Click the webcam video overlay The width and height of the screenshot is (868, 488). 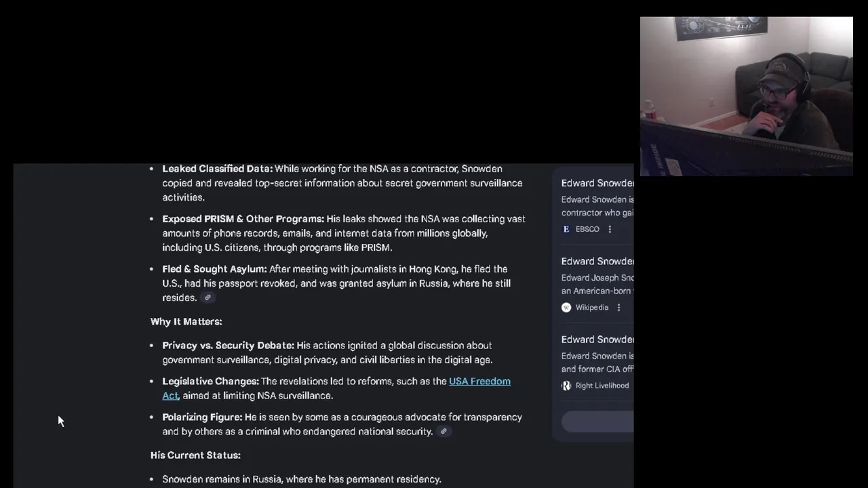[x=747, y=96]
